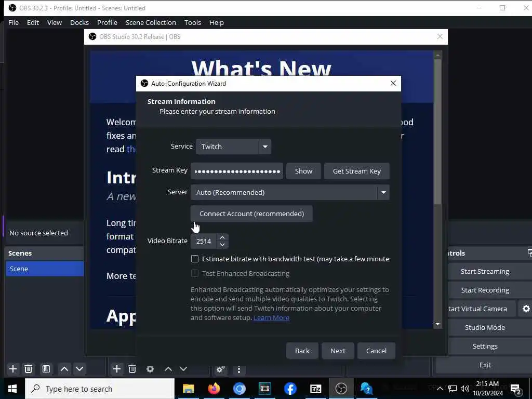Add a new scene with plus icon

13,369
